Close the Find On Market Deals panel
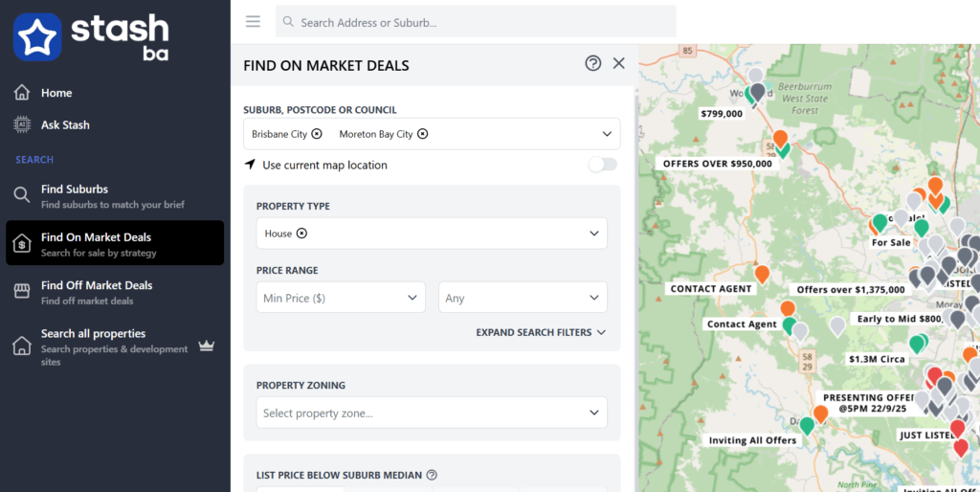This screenshot has height=492, width=980. tap(619, 63)
